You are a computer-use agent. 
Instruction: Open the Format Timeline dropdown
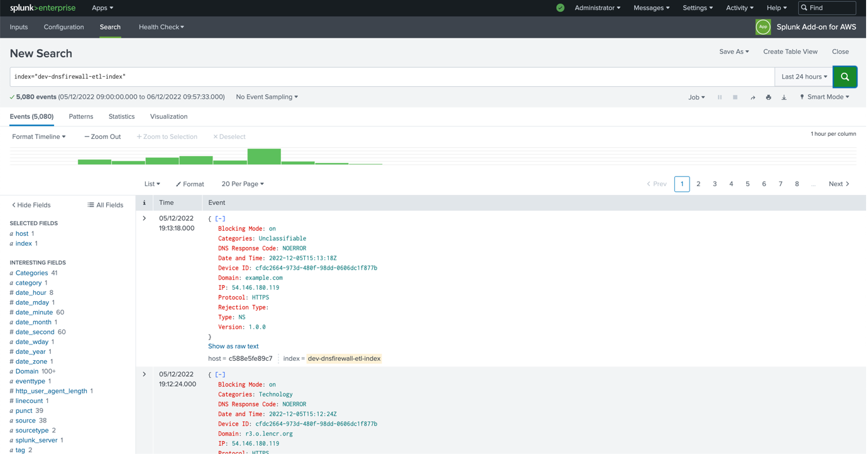coord(38,136)
